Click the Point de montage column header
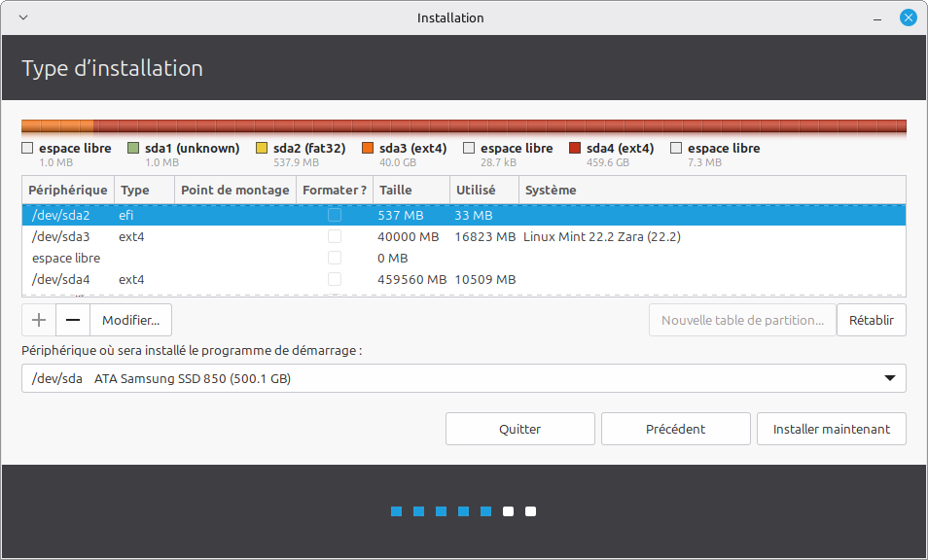Viewport: 928px width, 560px height. click(x=234, y=190)
